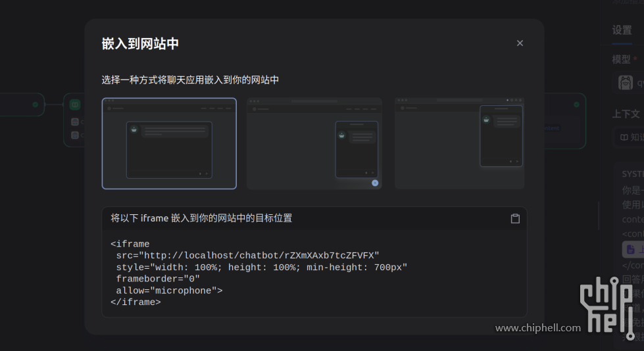Copy the iframe code with clipboard icon

pyautogui.click(x=515, y=218)
